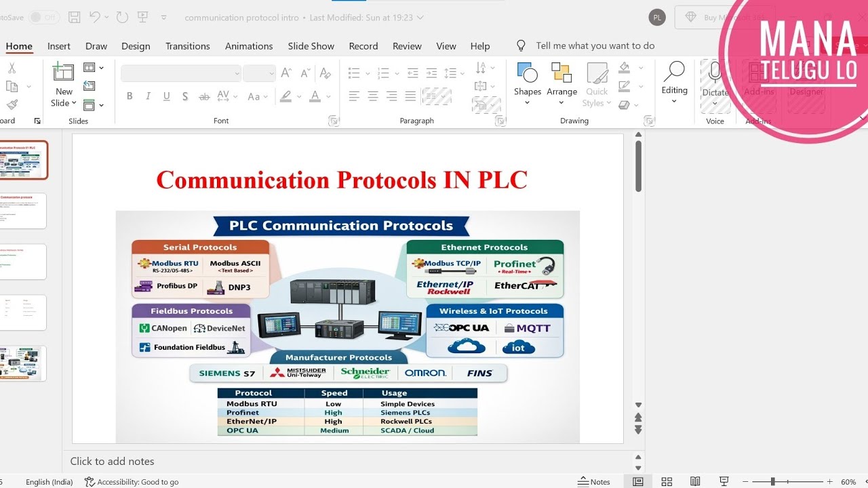Click English (India) language indicator
Image resolution: width=868 pixels, height=488 pixels.
(50, 482)
